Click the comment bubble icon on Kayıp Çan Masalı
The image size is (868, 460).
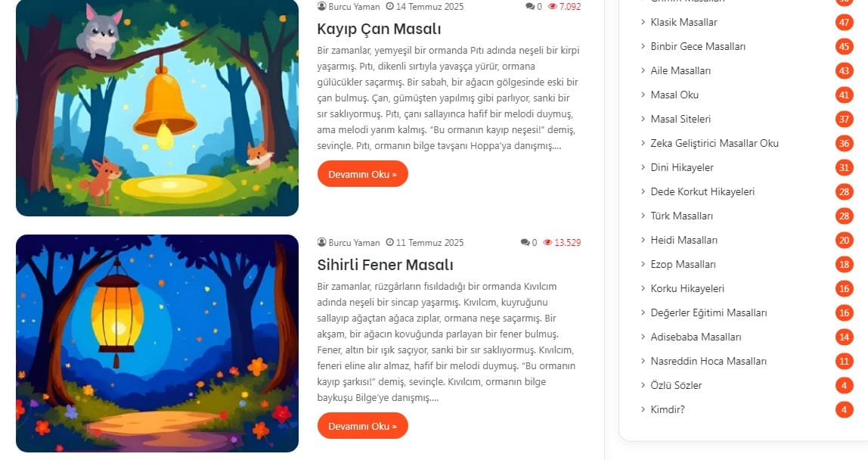[530, 7]
